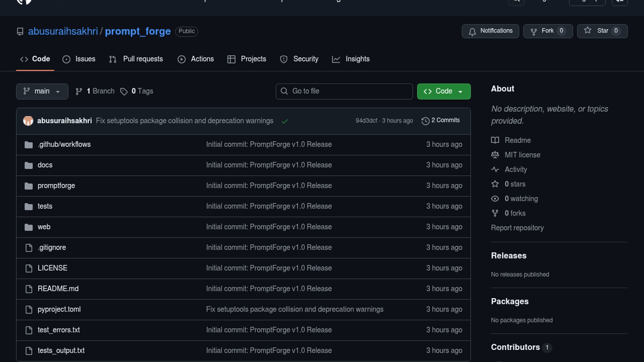
Task: Click the green commit status checkmark
Action: coord(285,121)
